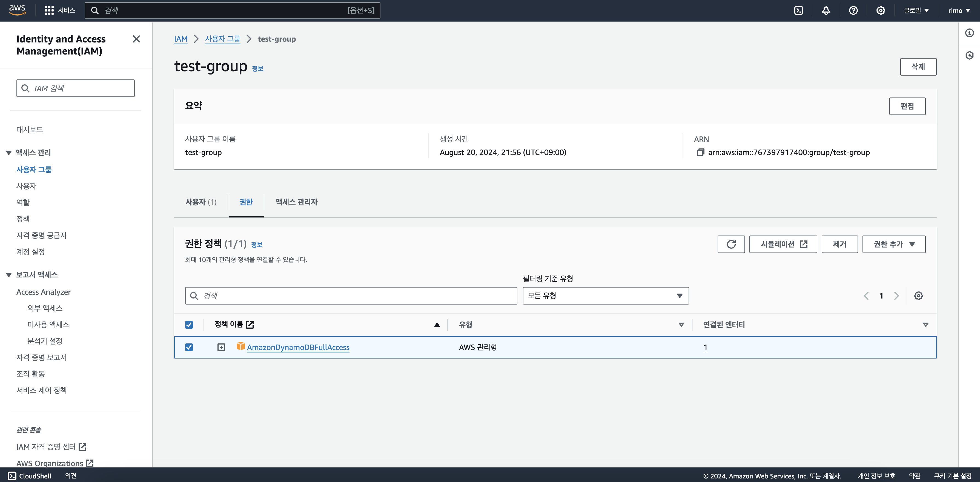Copy the ARN using copy icon

pyautogui.click(x=700, y=152)
